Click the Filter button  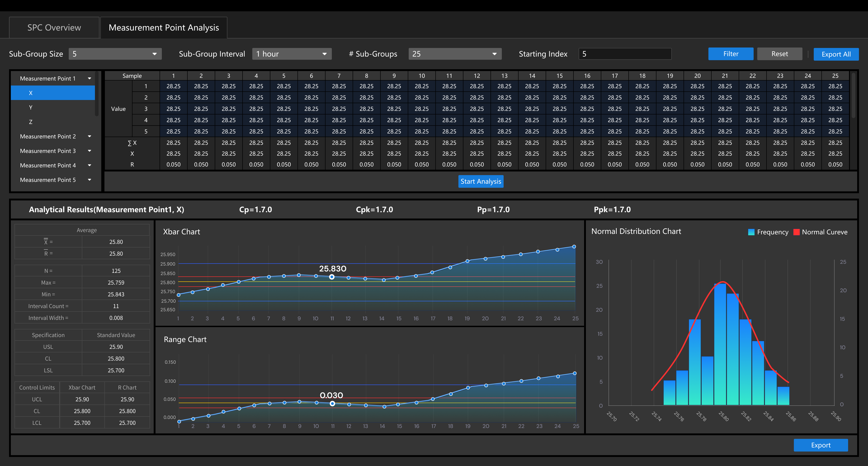[x=731, y=54]
